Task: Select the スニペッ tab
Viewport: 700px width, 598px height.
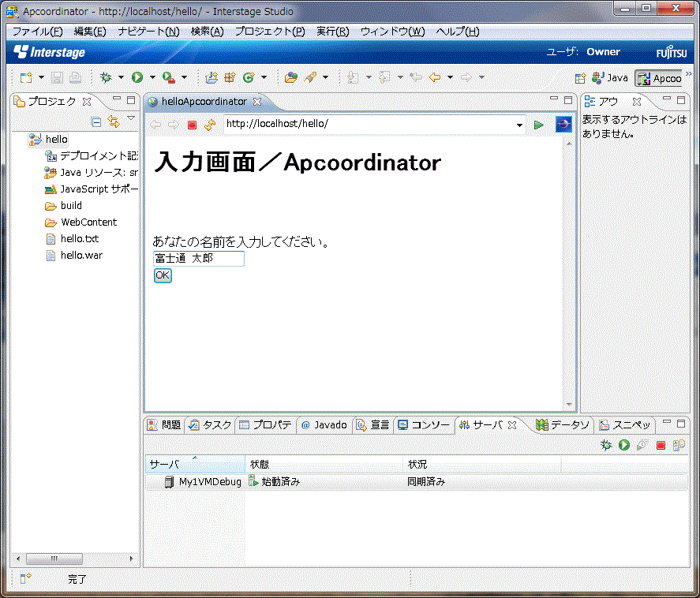Action: point(625,425)
